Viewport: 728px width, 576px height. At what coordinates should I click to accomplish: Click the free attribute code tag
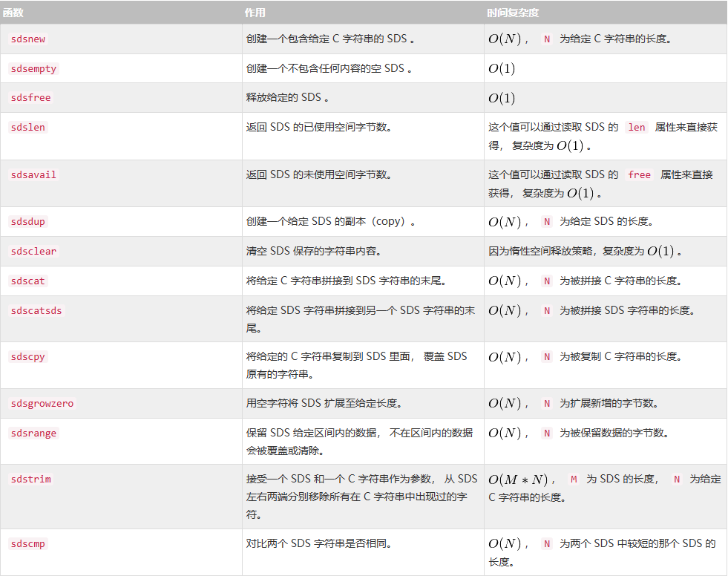[x=640, y=174]
